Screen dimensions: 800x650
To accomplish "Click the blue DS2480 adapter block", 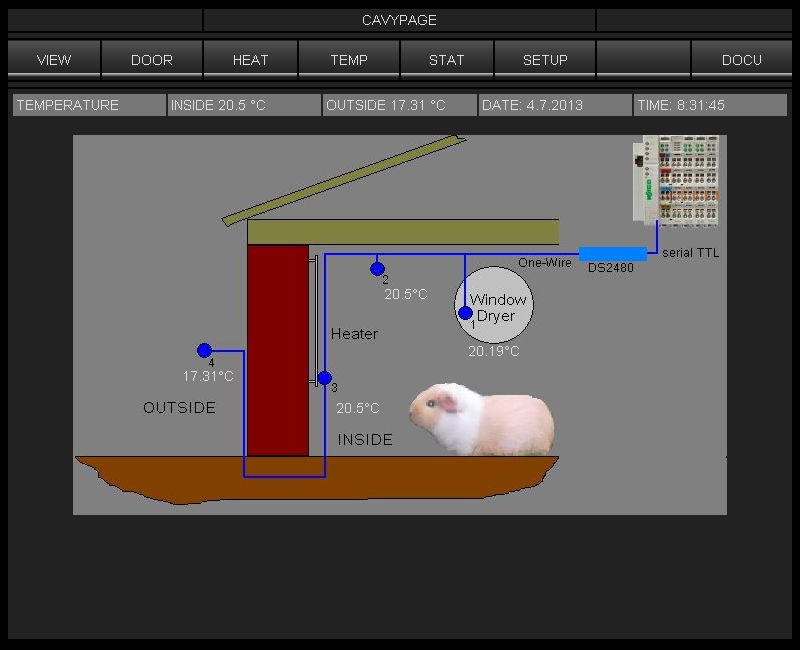I will coord(613,254).
